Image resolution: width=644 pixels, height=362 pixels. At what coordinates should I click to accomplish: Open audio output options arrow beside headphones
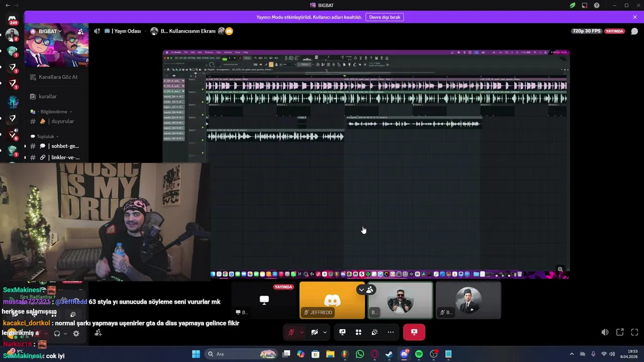pyautogui.click(x=65, y=333)
